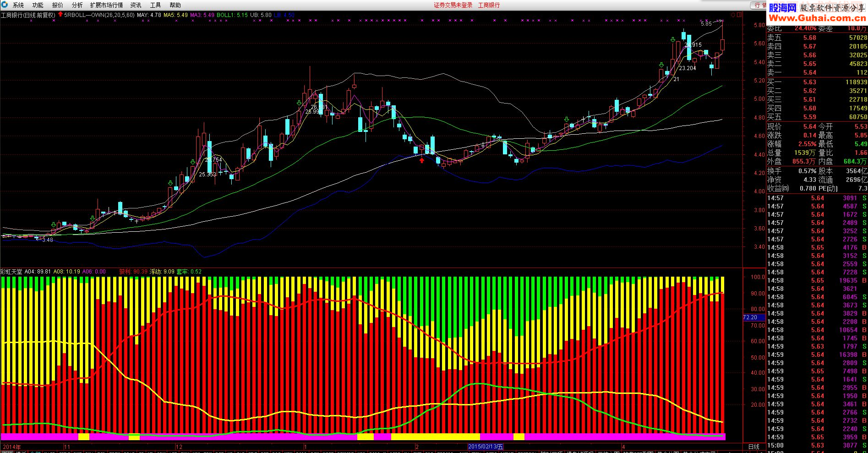Click the 72.20 marker on sub-chart axis

tap(753, 317)
